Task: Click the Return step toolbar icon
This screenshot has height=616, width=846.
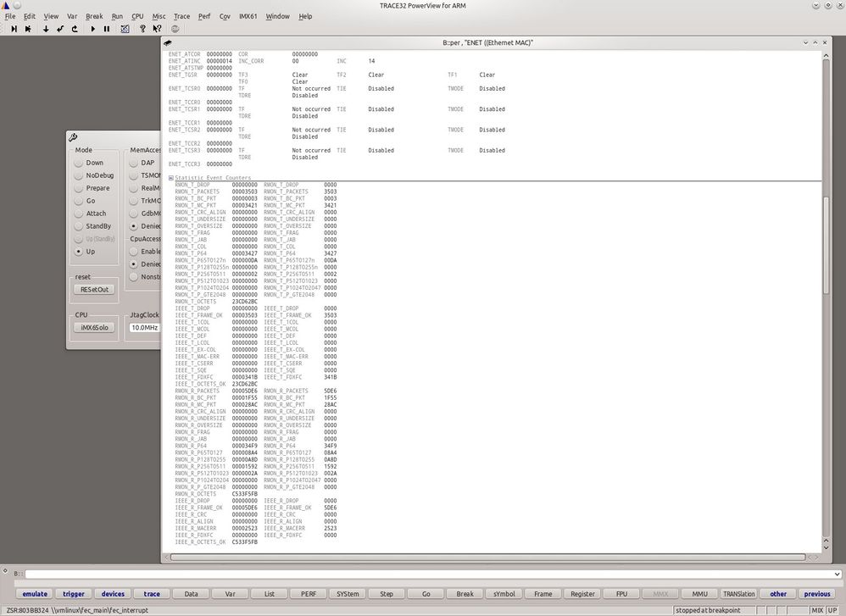Action: click(60, 29)
